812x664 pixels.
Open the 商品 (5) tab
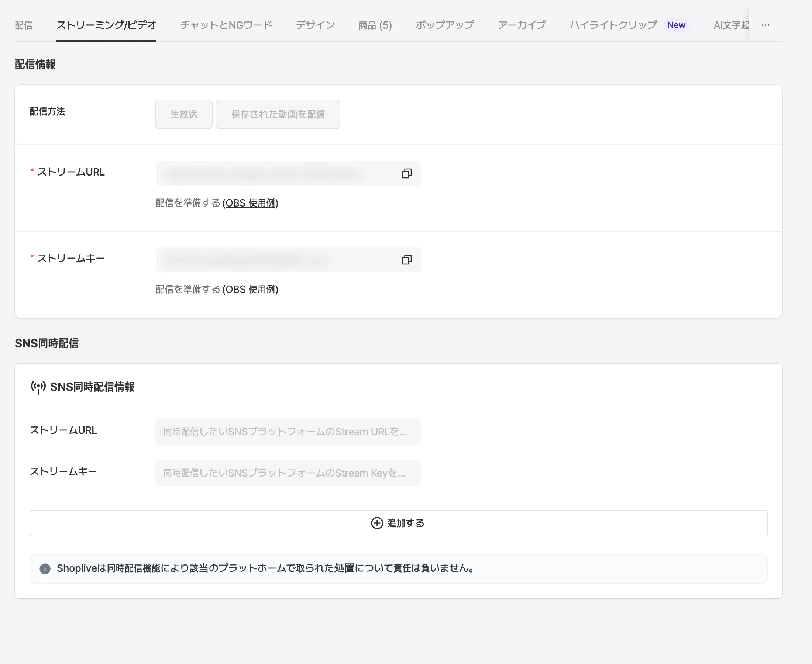click(x=375, y=25)
